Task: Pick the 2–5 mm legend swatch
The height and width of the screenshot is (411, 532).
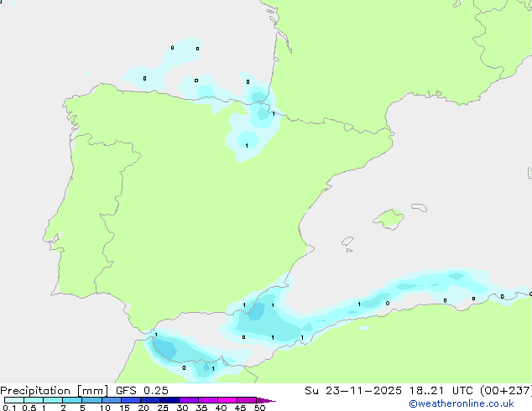Action: (x=72, y=400)
